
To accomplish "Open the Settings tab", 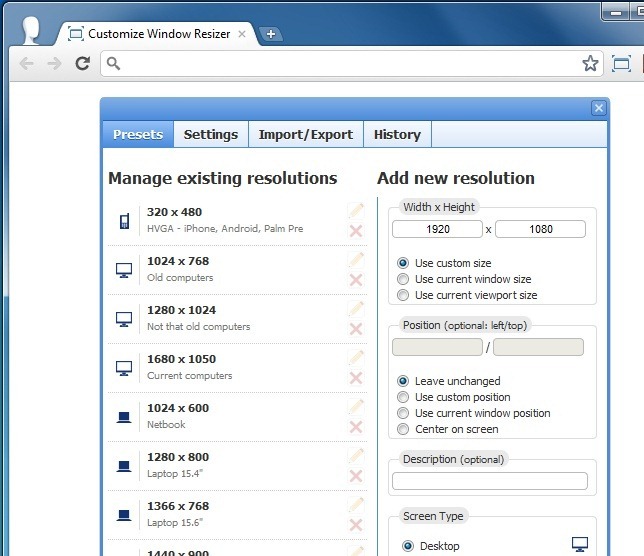I will 211,134.
